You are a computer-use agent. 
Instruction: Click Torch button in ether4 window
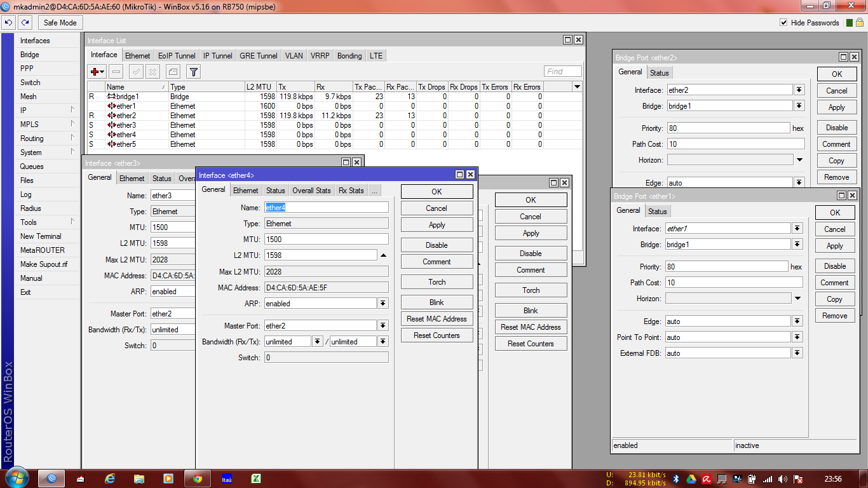(x=437, y=282)
